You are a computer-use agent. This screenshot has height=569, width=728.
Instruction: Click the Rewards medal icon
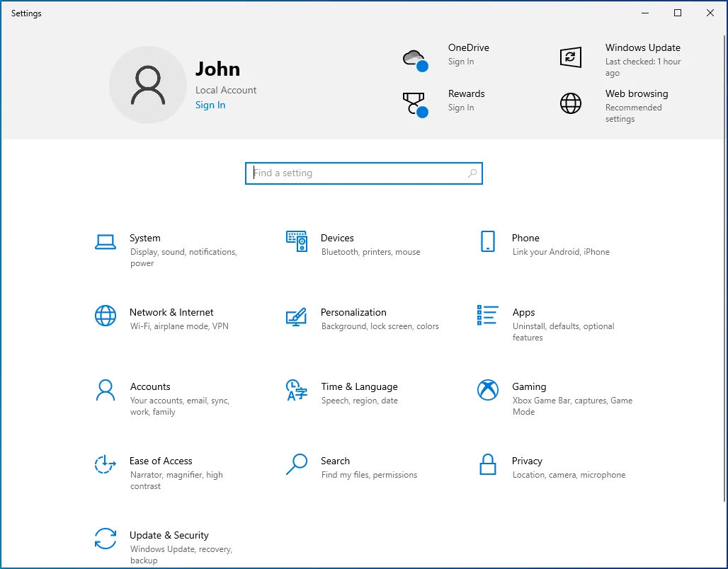tap(415, 105)
